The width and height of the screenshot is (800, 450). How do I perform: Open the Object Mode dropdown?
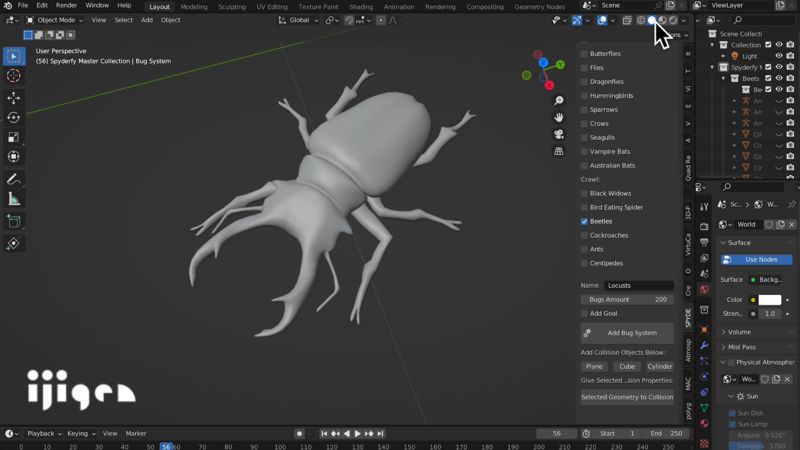click(54, 20)
